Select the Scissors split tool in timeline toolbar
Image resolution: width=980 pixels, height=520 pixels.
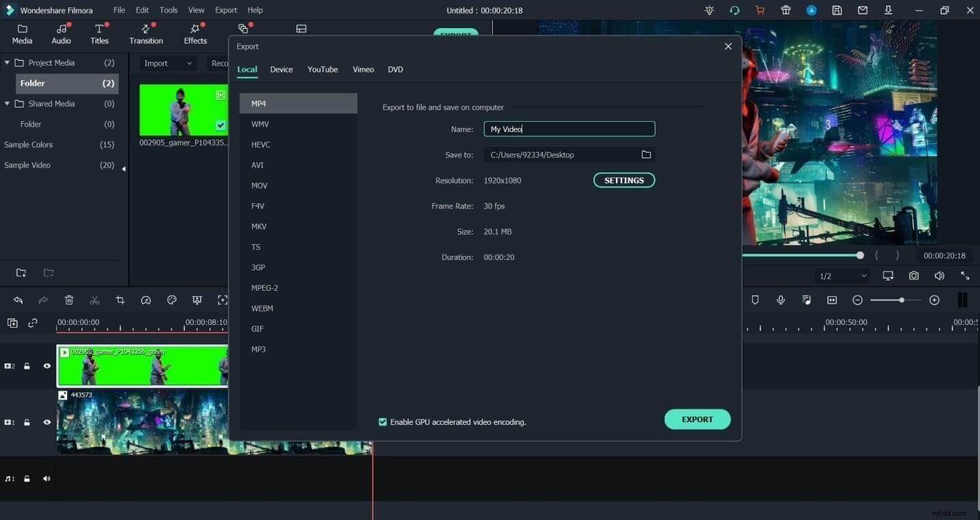(94, 300)
